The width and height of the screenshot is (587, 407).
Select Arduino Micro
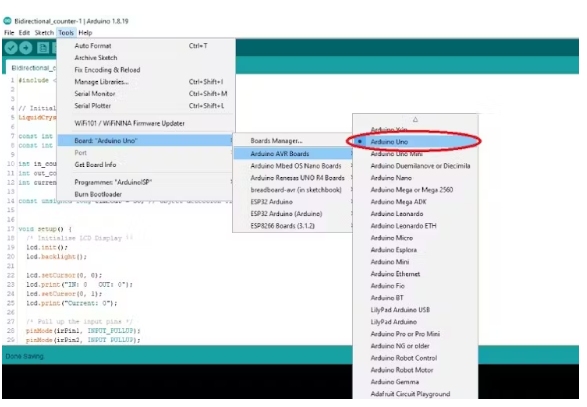pyautogui.click(x=415, y=238)
